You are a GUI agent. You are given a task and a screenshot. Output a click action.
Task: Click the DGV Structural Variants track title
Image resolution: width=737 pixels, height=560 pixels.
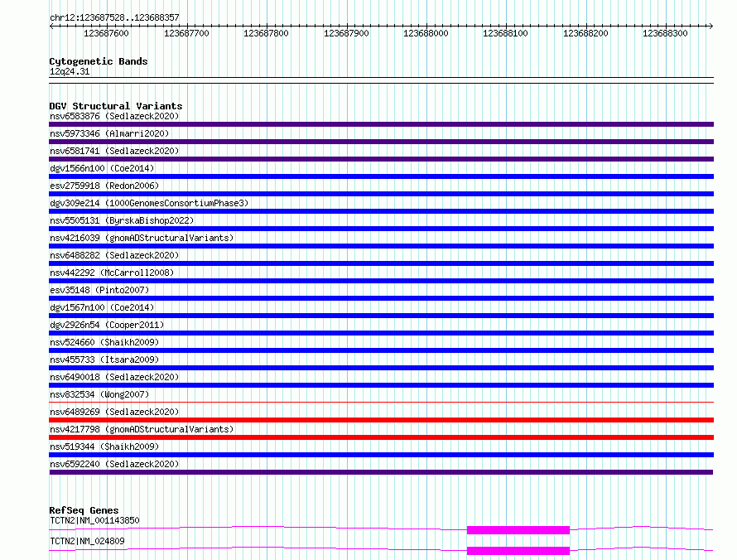[116, 106]
